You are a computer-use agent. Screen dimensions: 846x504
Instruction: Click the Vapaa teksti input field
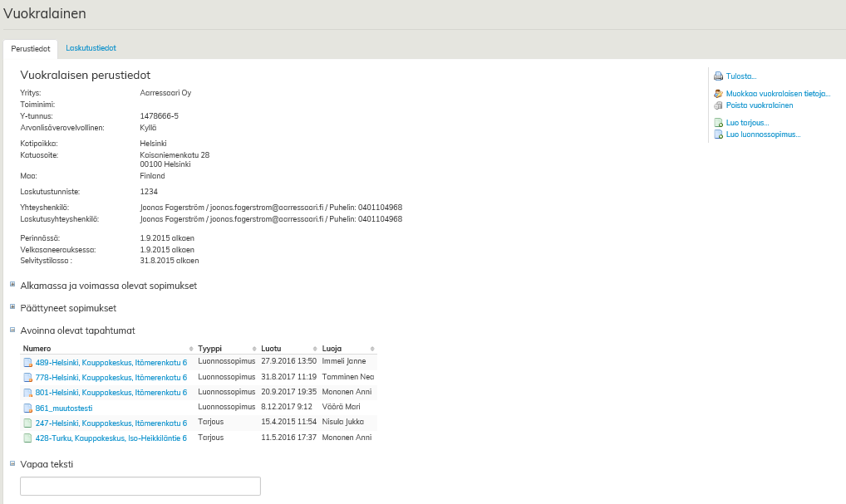[140, 486]
